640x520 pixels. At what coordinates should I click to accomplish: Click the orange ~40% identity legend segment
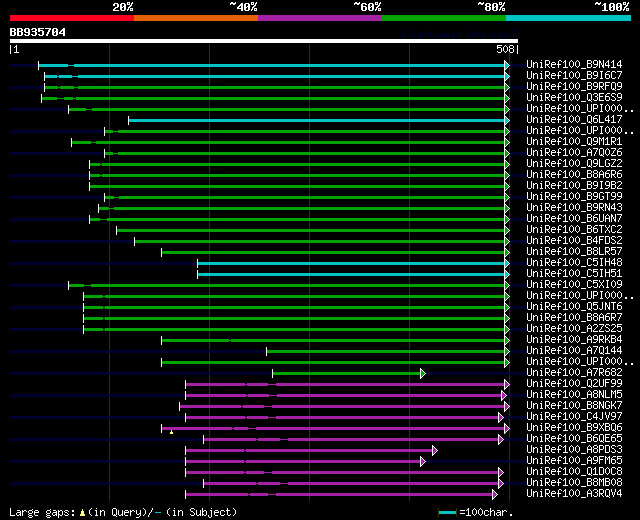point(196,18)
